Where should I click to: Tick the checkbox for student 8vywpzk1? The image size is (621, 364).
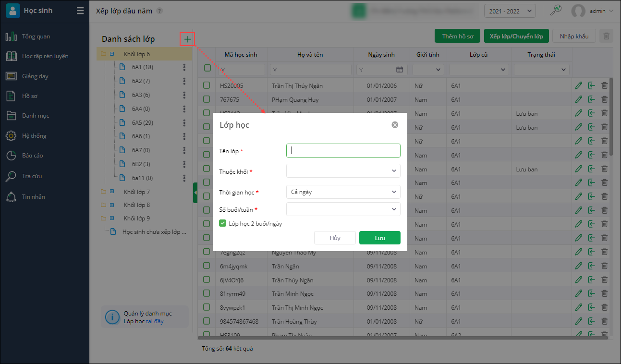tap(207, 307)
